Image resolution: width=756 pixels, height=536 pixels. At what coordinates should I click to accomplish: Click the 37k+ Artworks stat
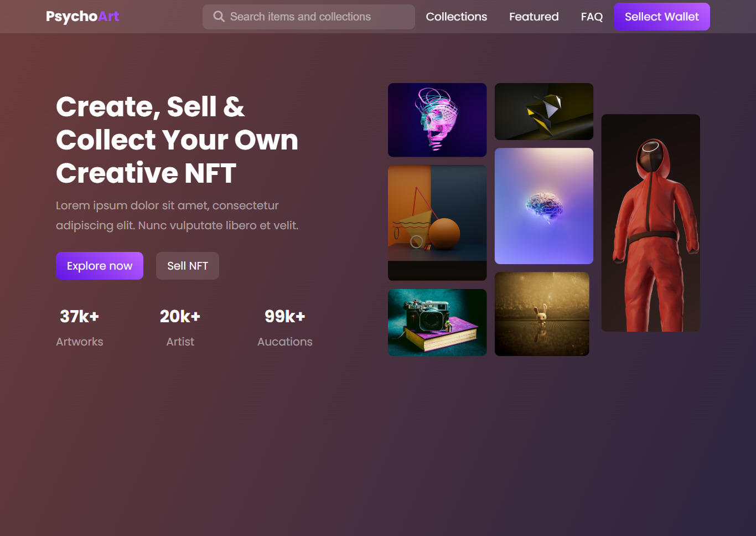click(x=80, y=328)
